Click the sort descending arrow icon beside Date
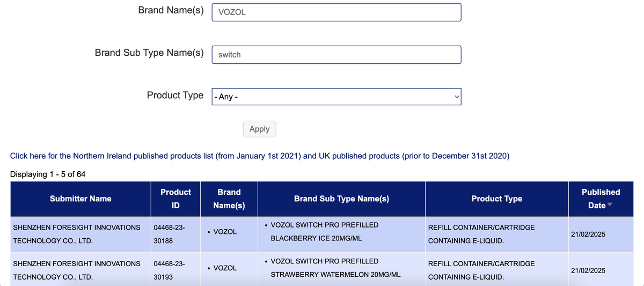 (x=609, y=205)
